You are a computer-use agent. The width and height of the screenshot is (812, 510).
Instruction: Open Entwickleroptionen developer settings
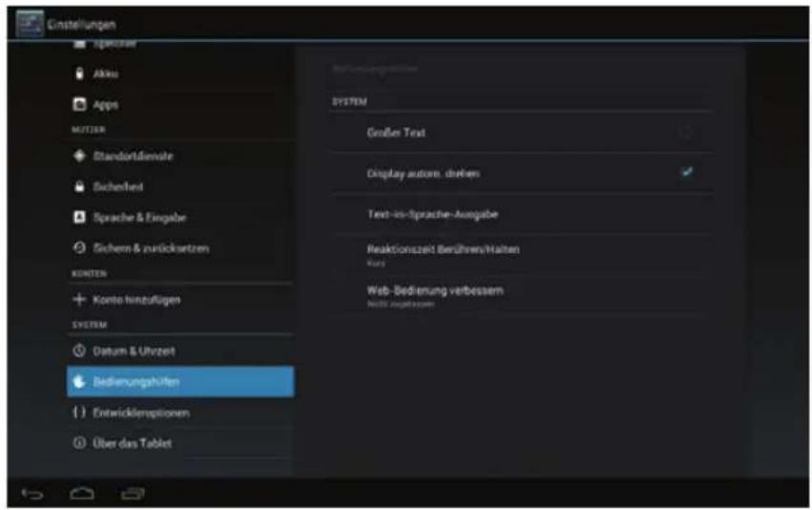point(180,413)
